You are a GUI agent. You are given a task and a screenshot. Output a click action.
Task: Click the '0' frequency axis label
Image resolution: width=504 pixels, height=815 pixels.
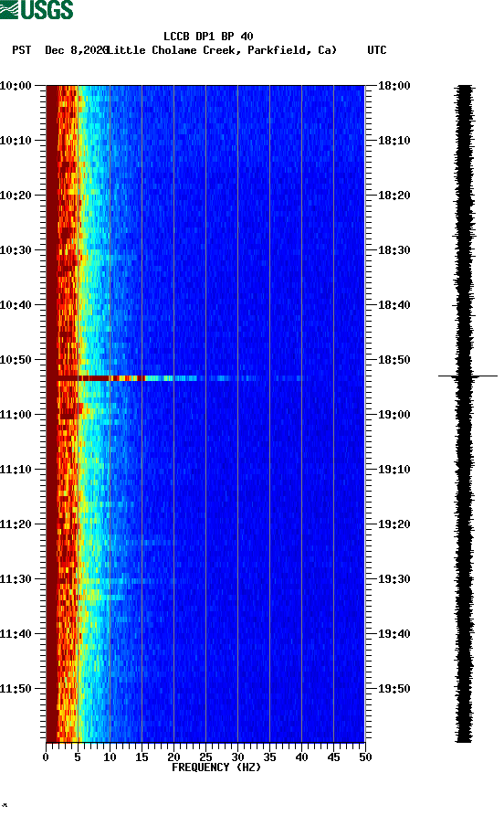pyautogui.click(x=46, y=757)
